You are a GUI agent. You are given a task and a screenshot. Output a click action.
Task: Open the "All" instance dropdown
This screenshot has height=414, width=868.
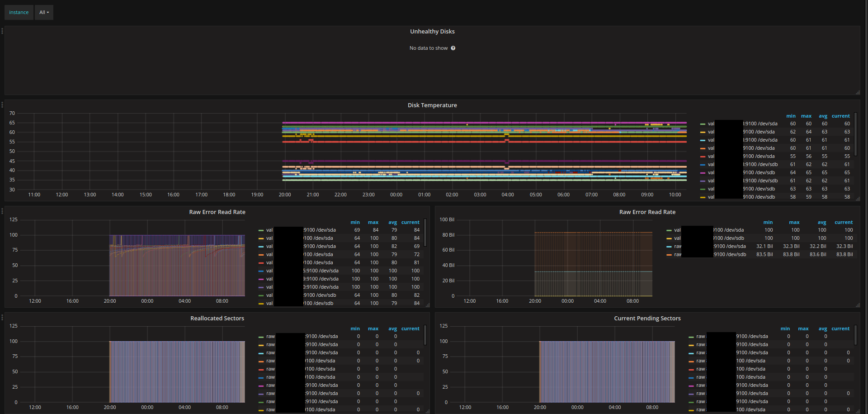(x=44, y=12)
